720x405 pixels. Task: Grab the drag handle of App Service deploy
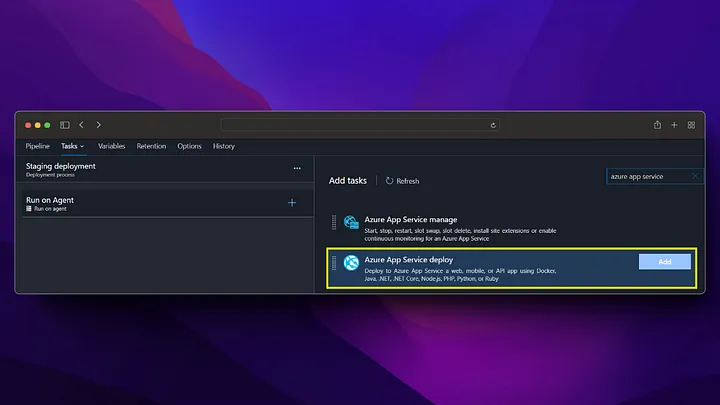tap(334, 263)
